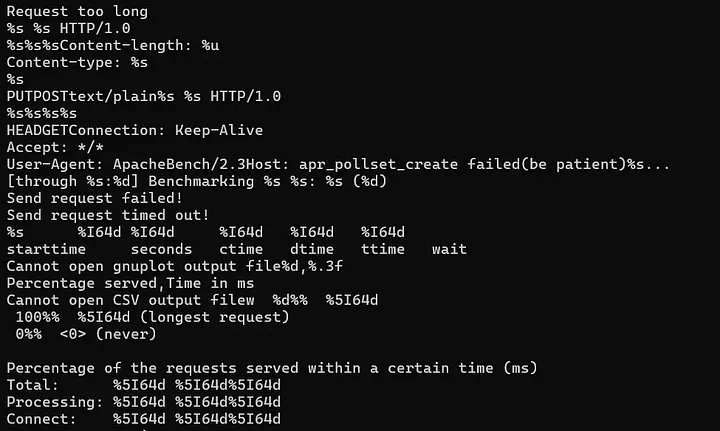Click the "HEADGETConnection: Keep-Alive" line
The height and width of the screenshot is (431, 720).
tap(134, 130)
